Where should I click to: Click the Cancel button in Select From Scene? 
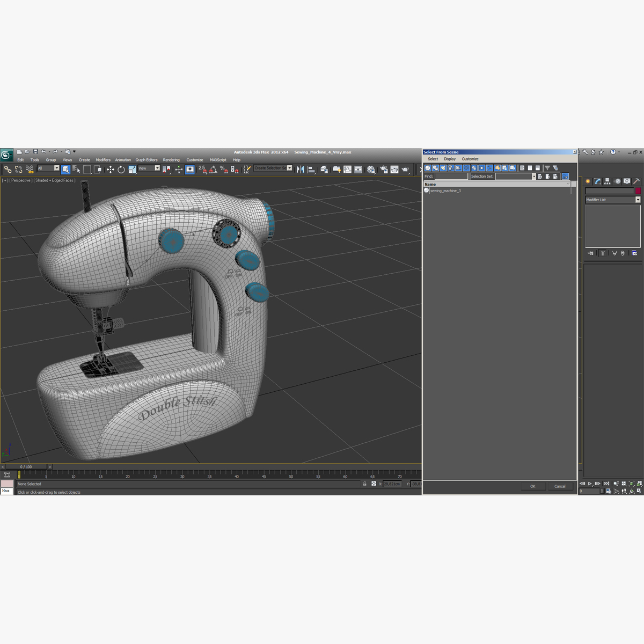[560, 486]
